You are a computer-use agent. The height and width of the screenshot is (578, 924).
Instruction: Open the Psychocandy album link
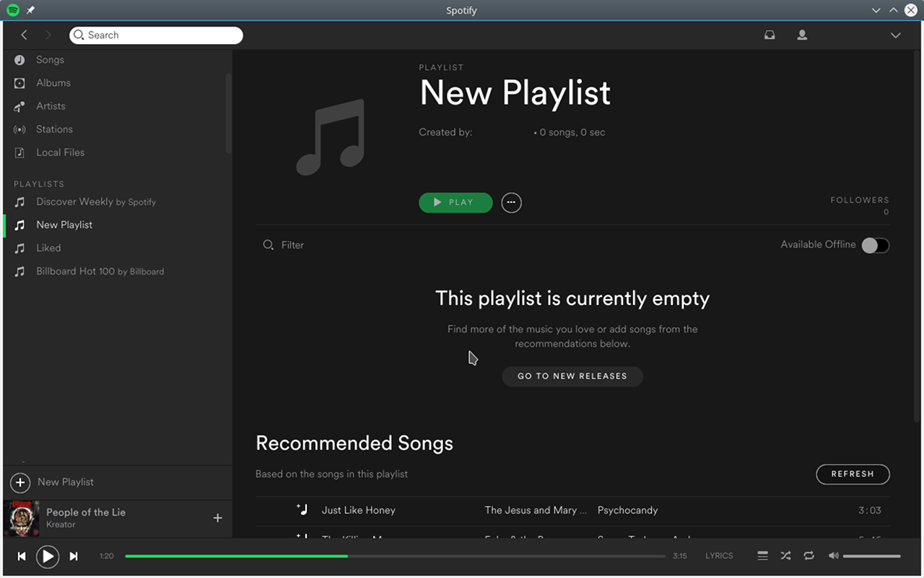click(x=627, y=510)
